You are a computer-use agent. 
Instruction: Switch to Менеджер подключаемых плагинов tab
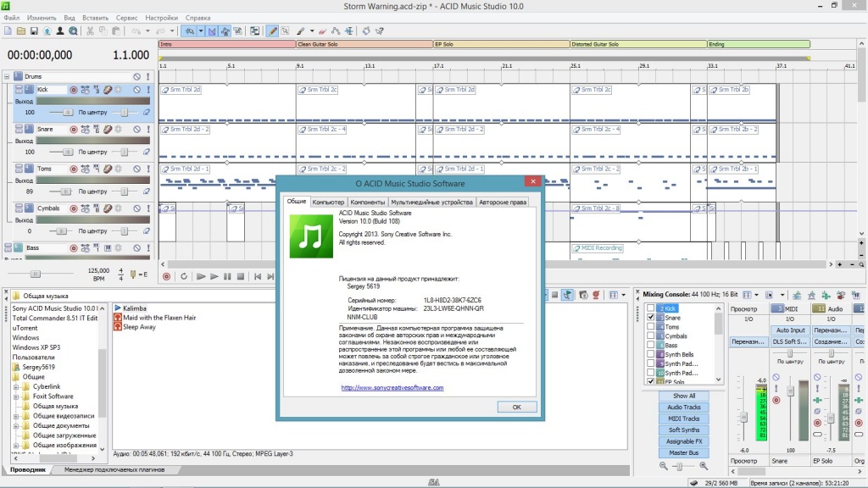114,469
